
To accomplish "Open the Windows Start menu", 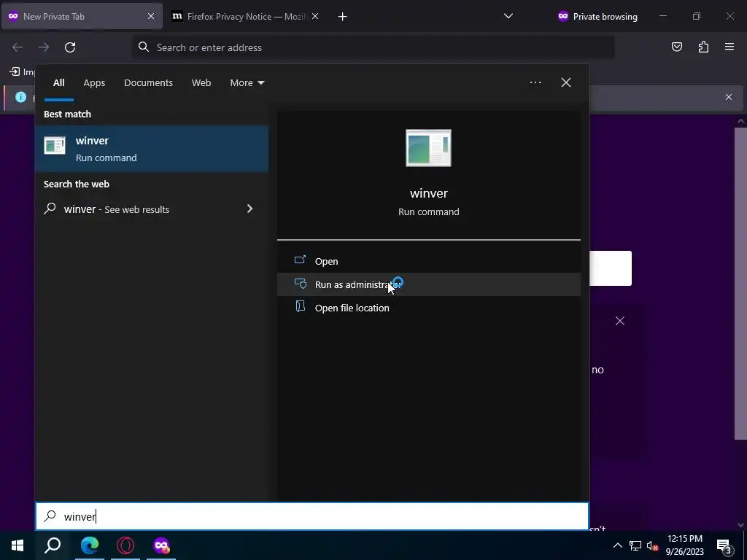I will (18, 545).
